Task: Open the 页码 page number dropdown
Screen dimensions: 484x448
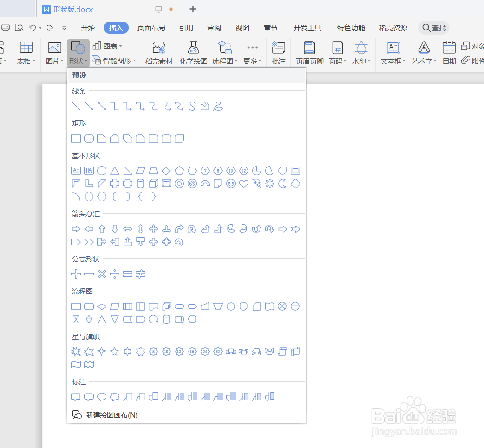Action: tap(338, 53)
